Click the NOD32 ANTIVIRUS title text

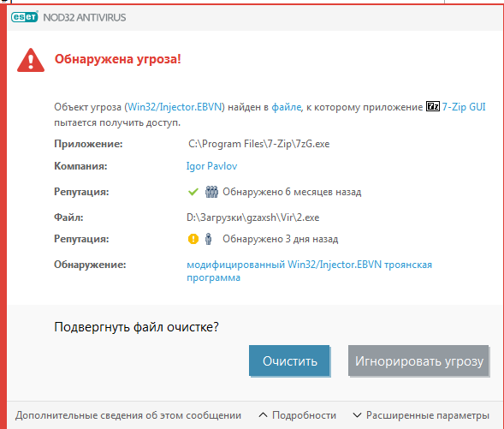tap(85, 17)
